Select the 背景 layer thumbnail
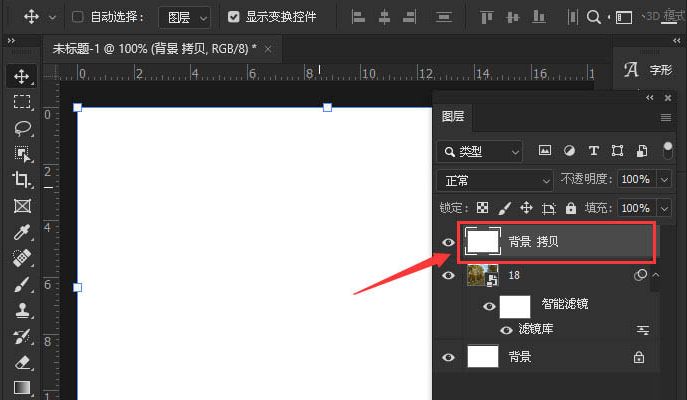Screen dimensions: 687x400 (483, 357)
